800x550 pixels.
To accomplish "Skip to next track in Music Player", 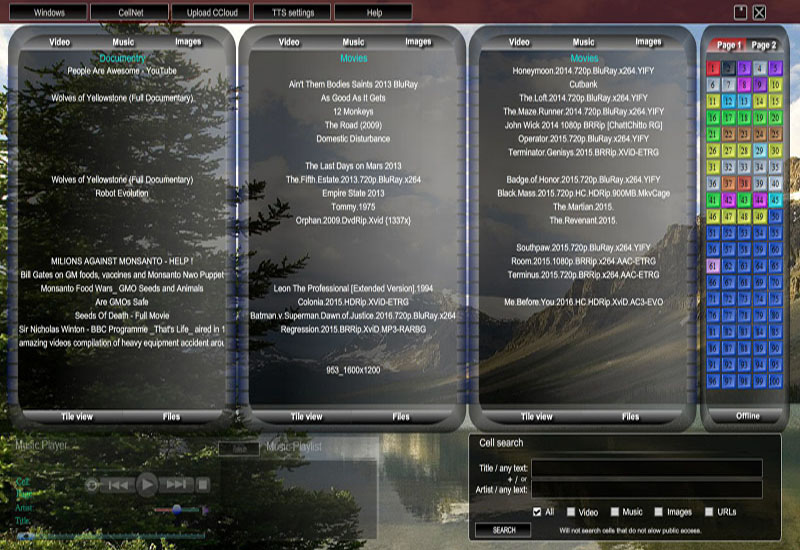I will (x=177, y=485).
